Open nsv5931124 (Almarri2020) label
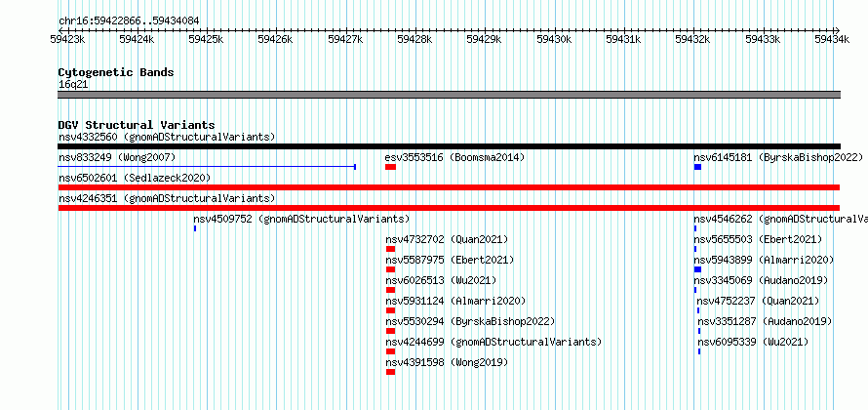Image resolution: width=868 pixels, height=410 pixels. point(455,301)
